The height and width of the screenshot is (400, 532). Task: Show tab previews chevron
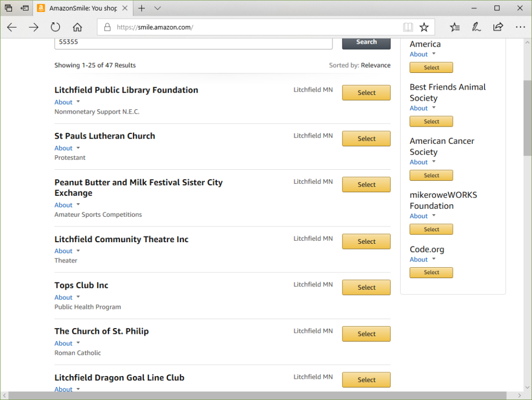[158, 8]
